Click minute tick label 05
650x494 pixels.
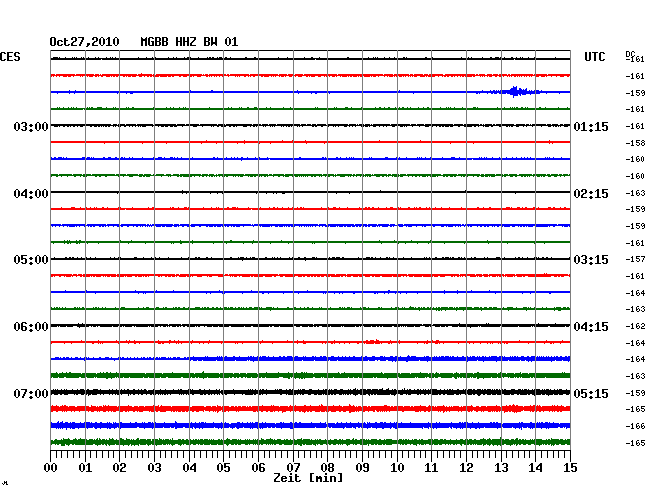point(223,467)
